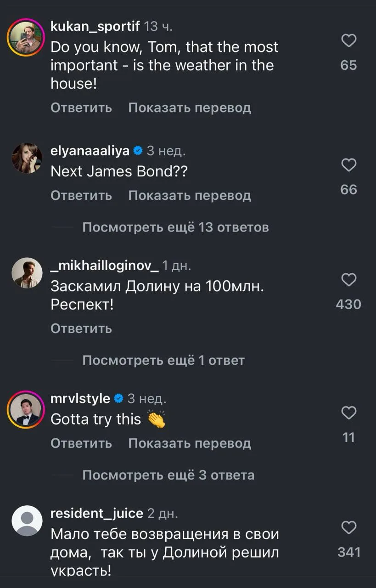
Task: Like kukan_sportif's comment with the heart
Action: [x=349, y=41]
